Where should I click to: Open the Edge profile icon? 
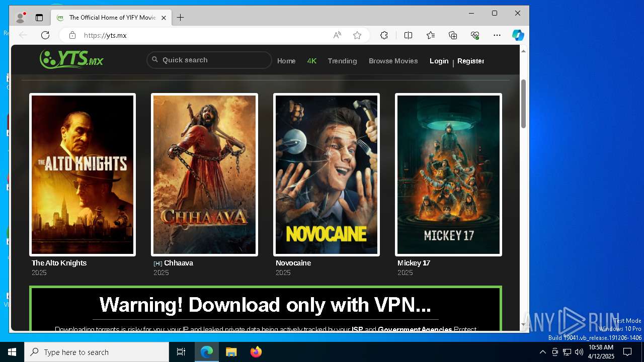(21, 18)
